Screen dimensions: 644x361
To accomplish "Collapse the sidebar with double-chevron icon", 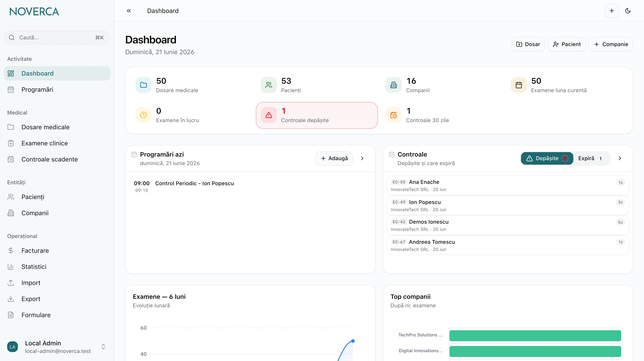I will (129, 11).
